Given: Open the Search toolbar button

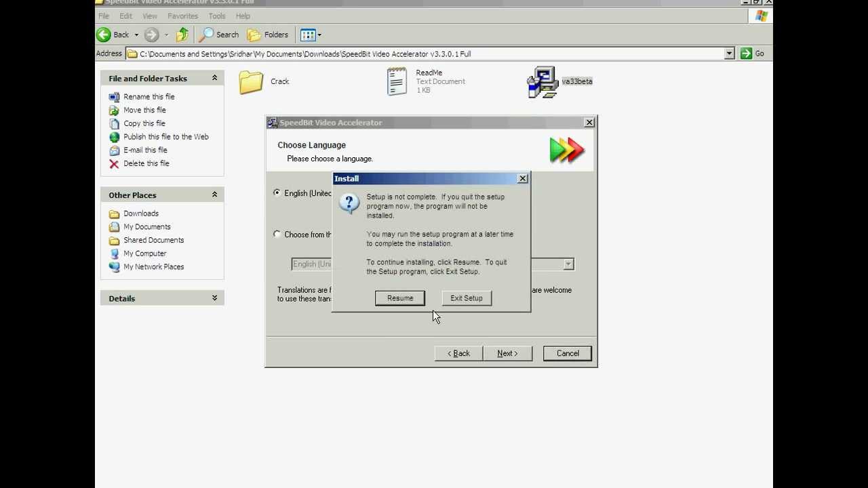Looking at the screenshot, I should tap(219, 35).
